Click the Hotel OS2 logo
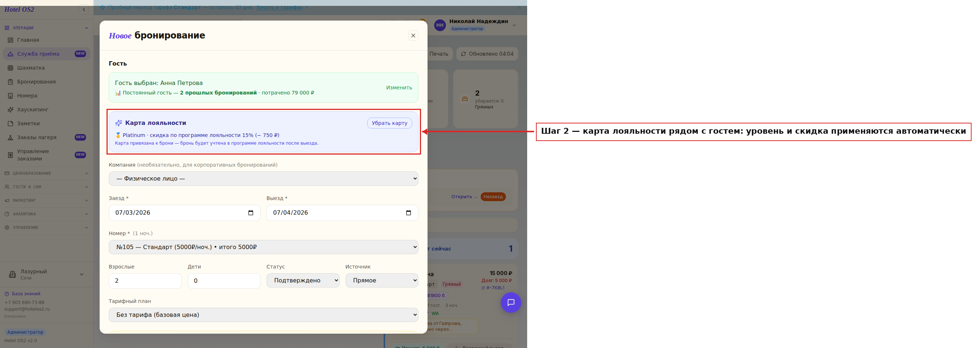 click(19, 10)
